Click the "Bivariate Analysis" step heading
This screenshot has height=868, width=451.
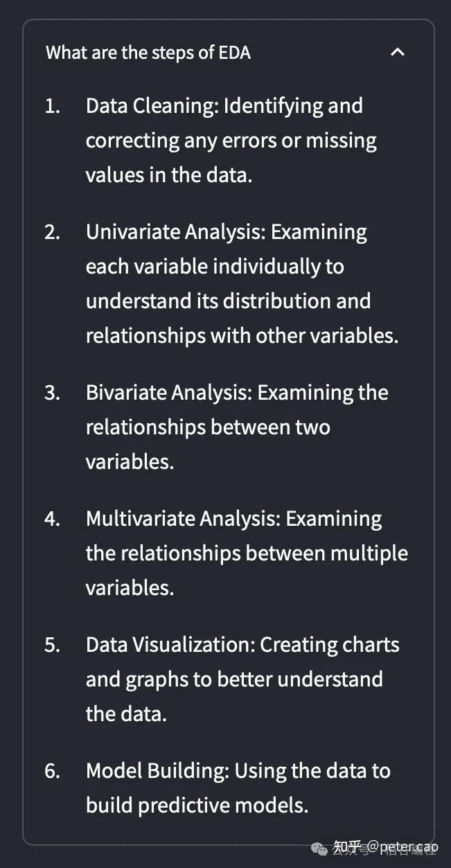point(168,393)
